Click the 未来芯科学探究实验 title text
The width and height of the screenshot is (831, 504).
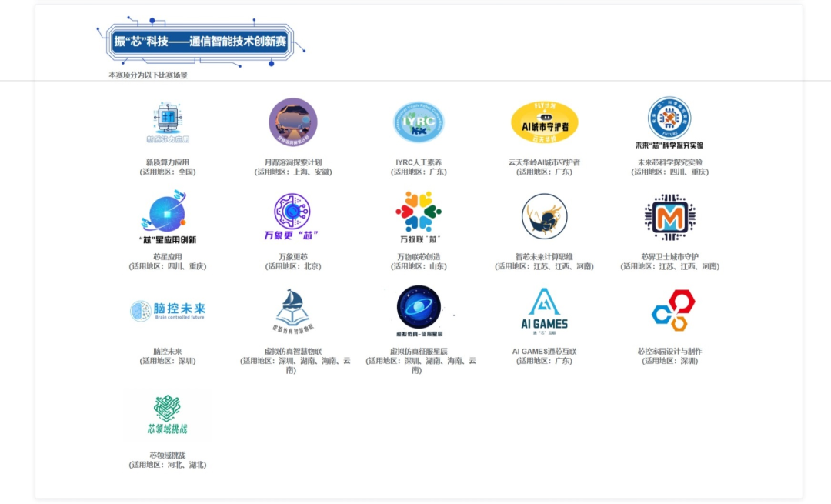pyautogui.click(x=670, y=162)
